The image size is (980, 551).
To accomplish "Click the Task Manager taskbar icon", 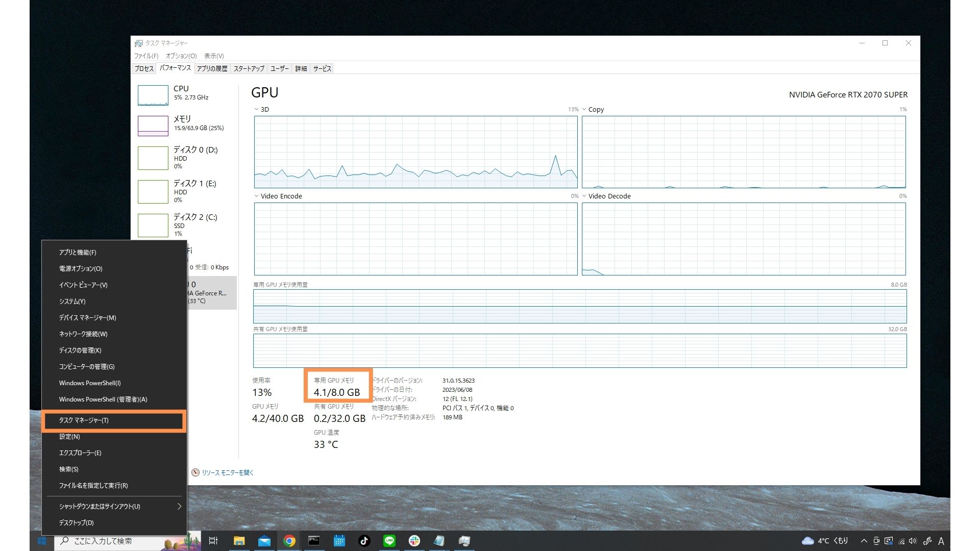I will tap(464, 541).
